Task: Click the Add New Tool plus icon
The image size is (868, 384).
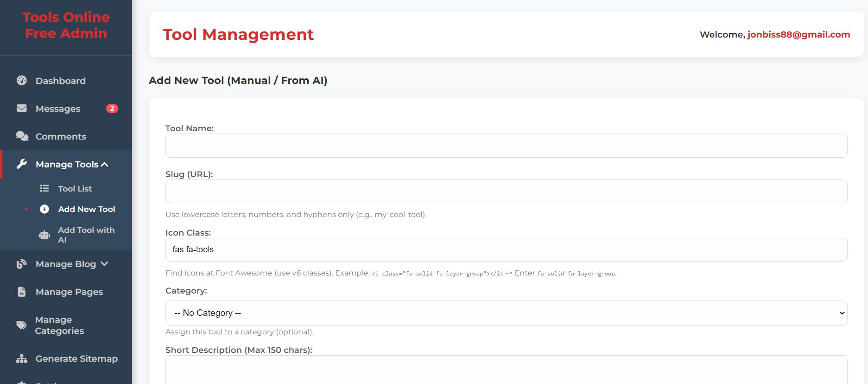Action: point(44,209)
